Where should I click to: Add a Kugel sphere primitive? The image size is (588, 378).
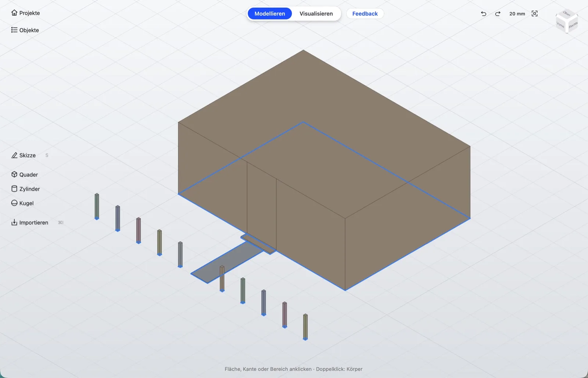click(22, 203)
